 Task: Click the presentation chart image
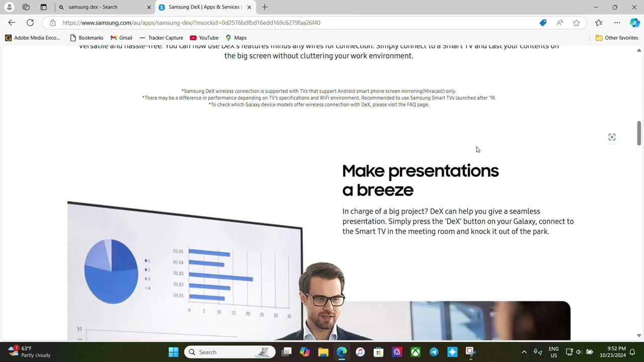(x=185, y=270)
